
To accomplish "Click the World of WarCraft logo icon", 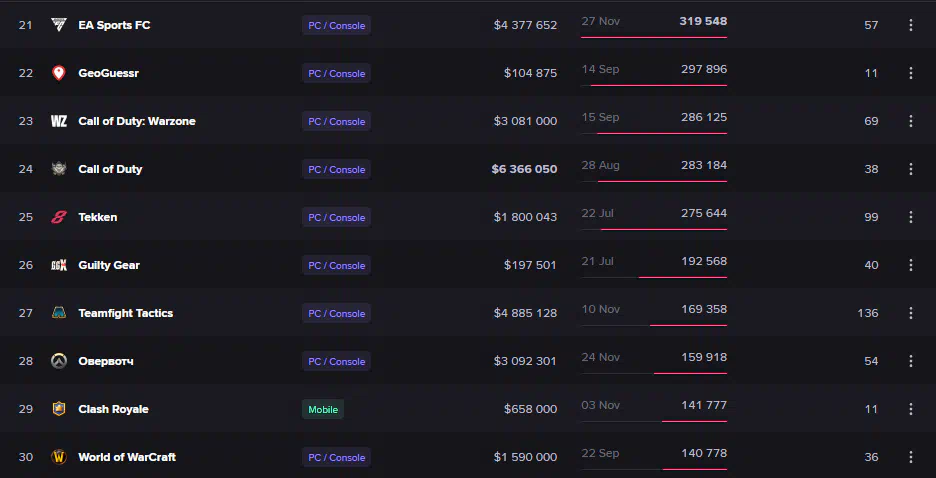I will [58, 457].
